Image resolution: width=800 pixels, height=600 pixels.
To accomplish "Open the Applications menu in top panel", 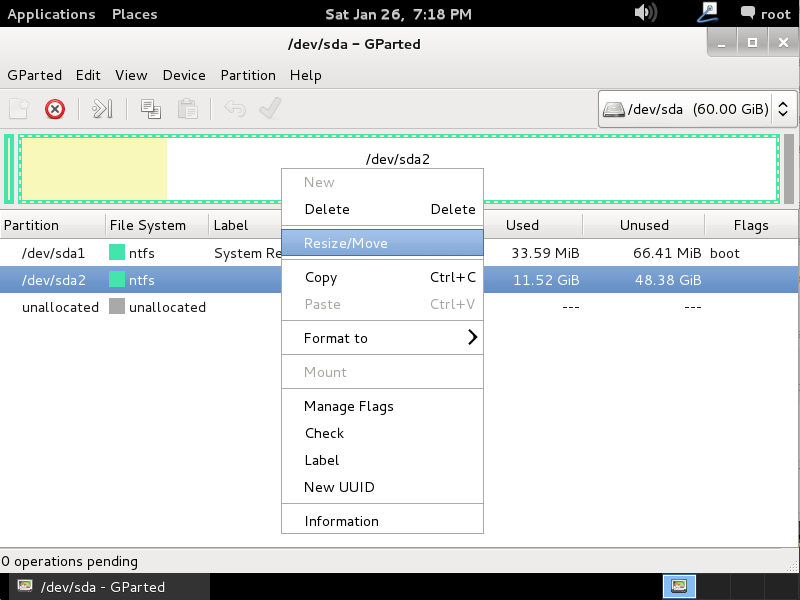I will [51, 14].
